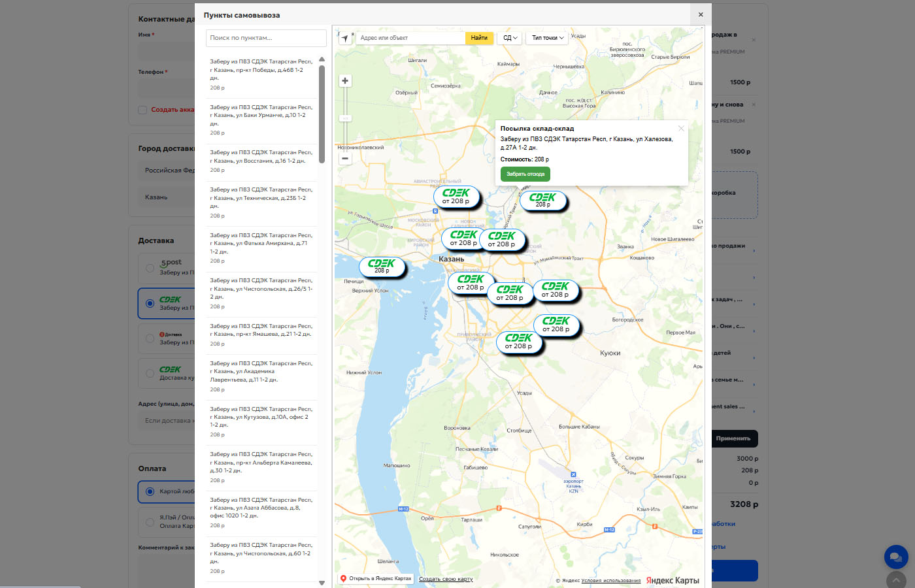Select the Я.Пэй payment radio option

click(150, 521)
